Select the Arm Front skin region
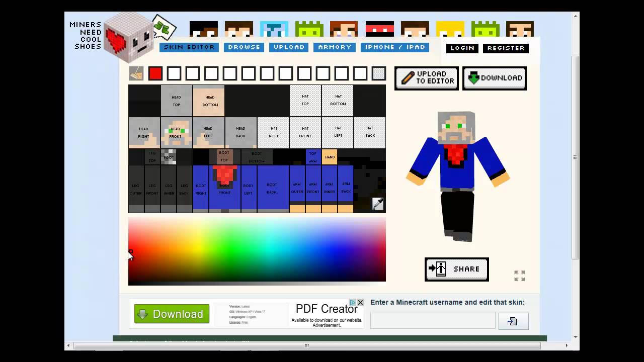This screenshot has width=644, height=362. (x=313, y=189)
